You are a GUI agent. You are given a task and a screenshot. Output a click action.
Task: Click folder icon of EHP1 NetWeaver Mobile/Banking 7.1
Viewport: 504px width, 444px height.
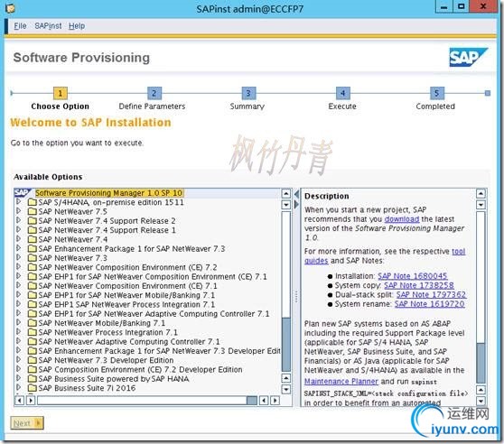pos(33,295)
